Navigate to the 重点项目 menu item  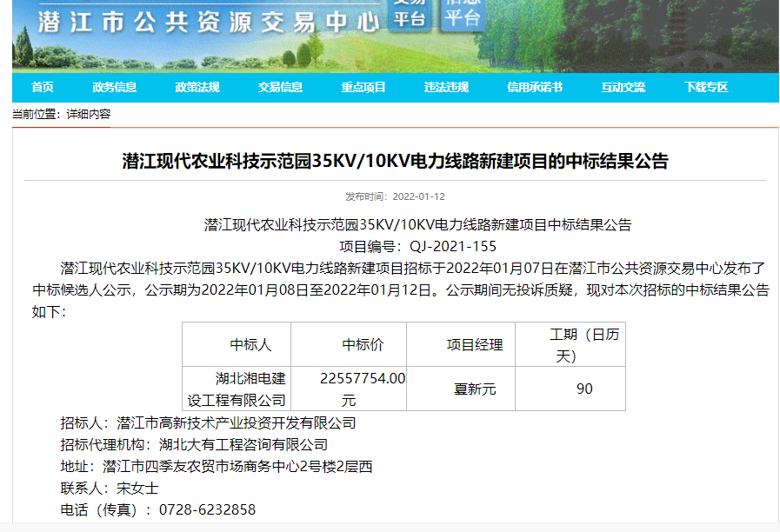[363, 87]
